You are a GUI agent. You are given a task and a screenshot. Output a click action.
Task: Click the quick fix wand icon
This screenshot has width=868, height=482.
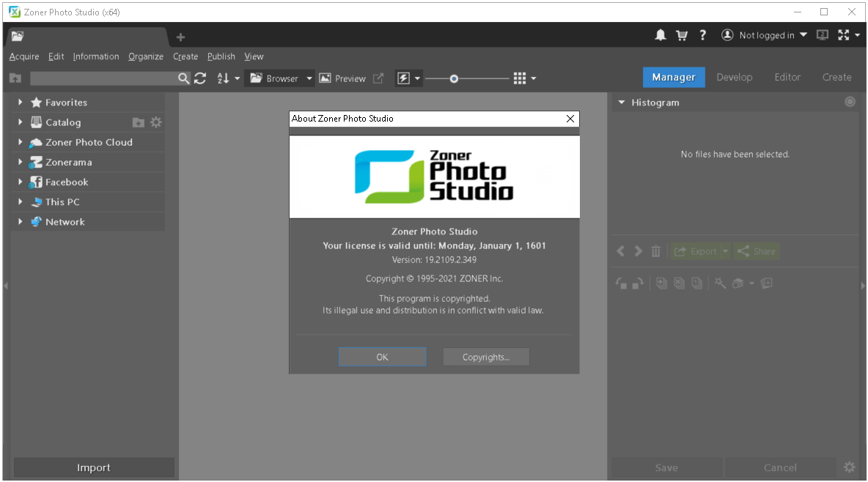pyautogui.click(x=720, y=283)
